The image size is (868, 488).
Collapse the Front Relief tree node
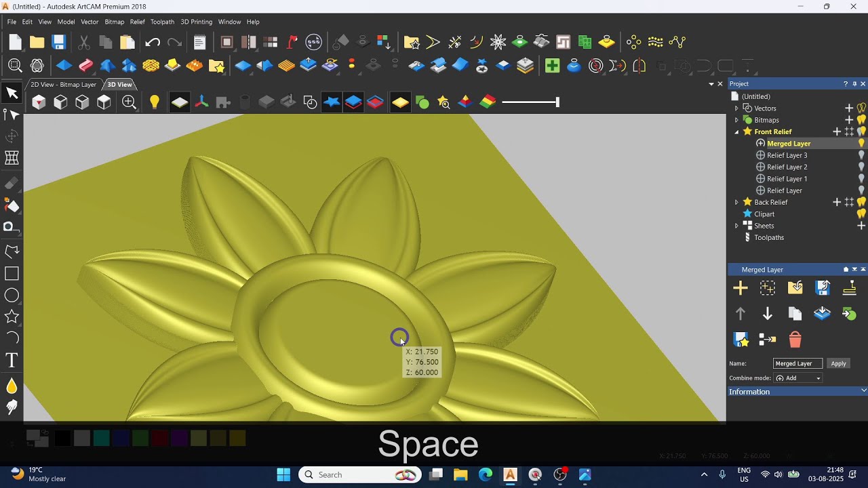point(736,132)
